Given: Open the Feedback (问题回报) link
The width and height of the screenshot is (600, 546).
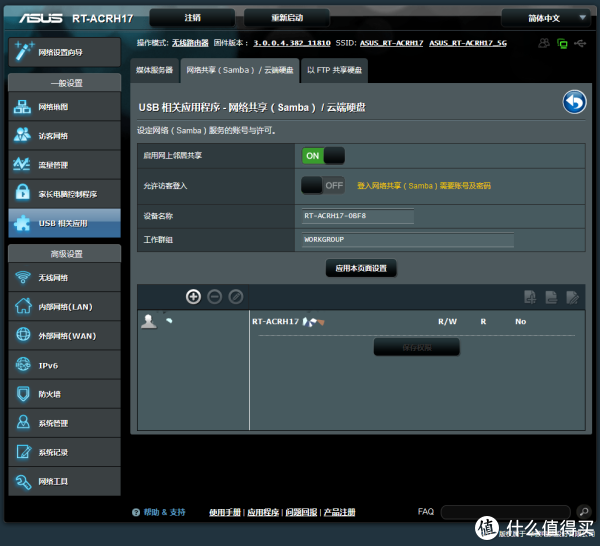Looking at the screenshot, I should click(x=301, y=512).
